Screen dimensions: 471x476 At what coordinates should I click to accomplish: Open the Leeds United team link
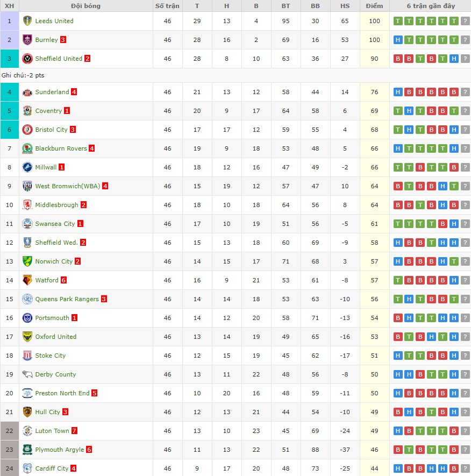(54, 21)
